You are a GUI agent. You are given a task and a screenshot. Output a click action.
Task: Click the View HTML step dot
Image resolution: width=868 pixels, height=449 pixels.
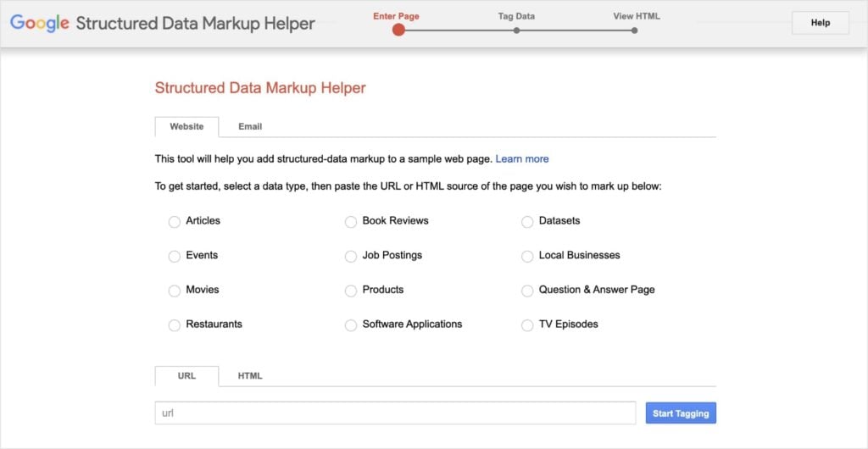click(x=634, y=30)
